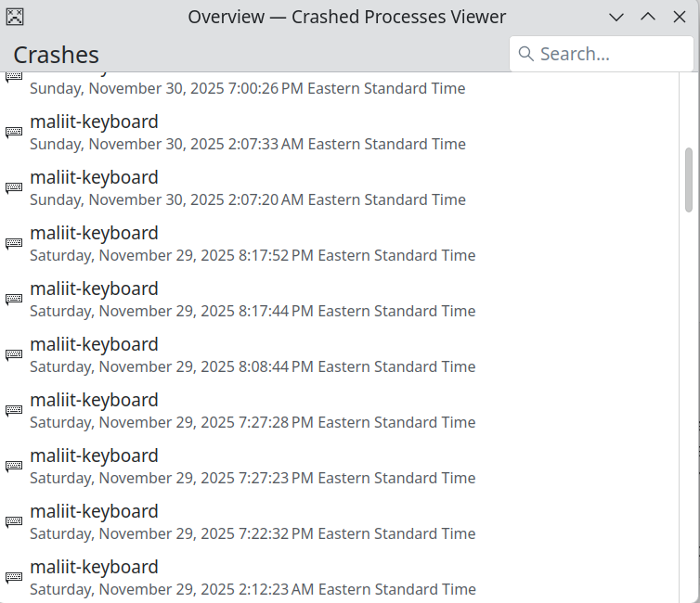Click the keyboard icon beside the 7:22:32 PM crash
The image size is (700, 603).
tap(14, 522)
